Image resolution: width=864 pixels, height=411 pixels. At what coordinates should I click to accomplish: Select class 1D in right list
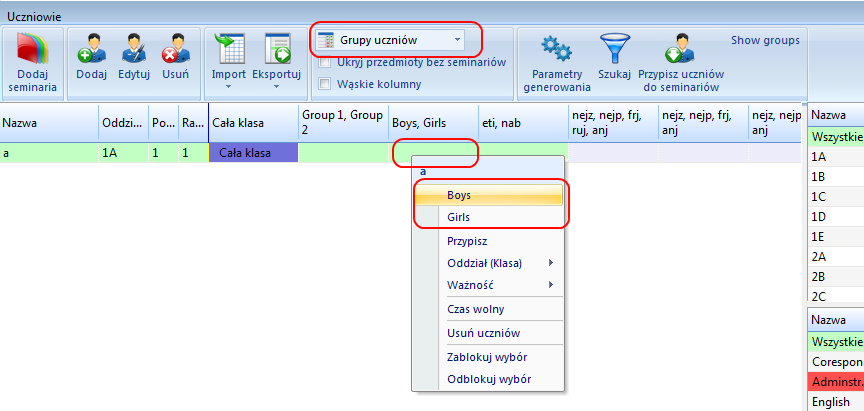pos(836,216)
